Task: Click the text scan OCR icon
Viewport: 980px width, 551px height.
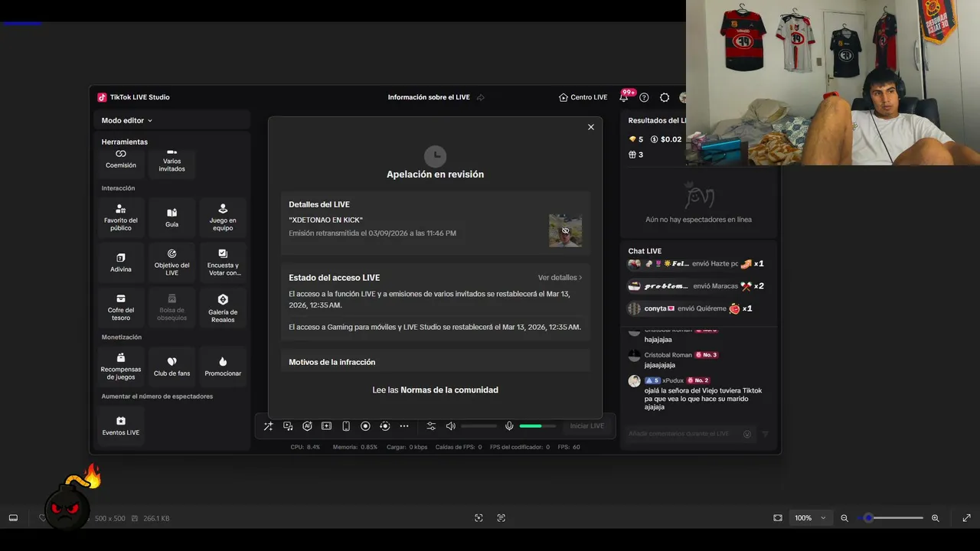Action: click(x=501, y=518)
